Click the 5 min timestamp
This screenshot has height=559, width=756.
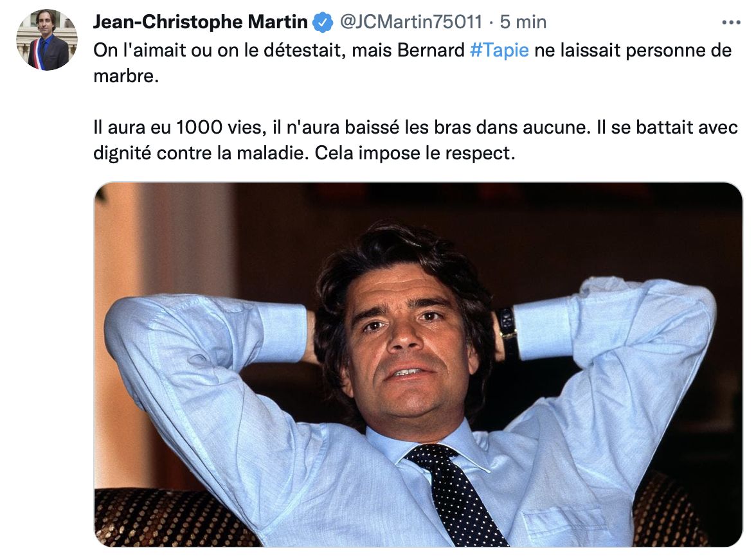coord(523,22)
